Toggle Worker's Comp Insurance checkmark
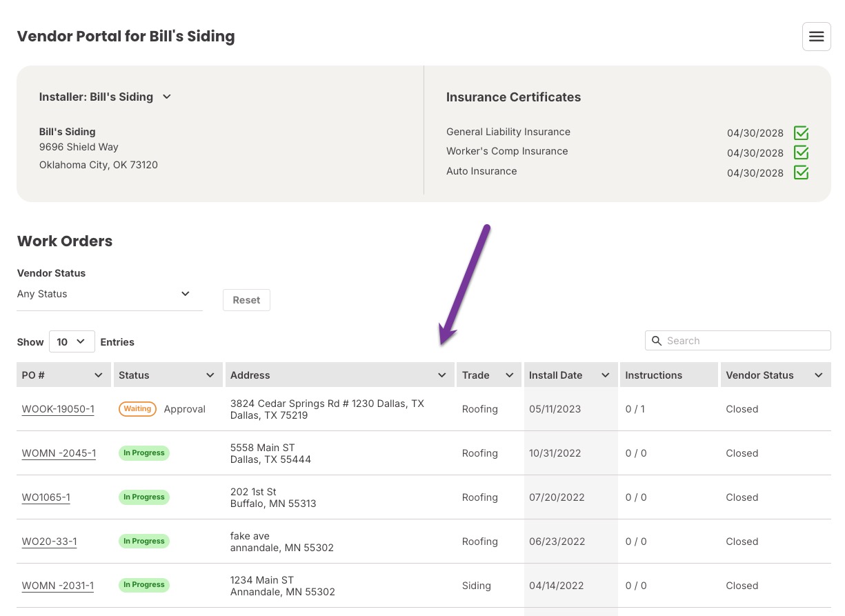This screenshot has width=845, height=616. 801,152
